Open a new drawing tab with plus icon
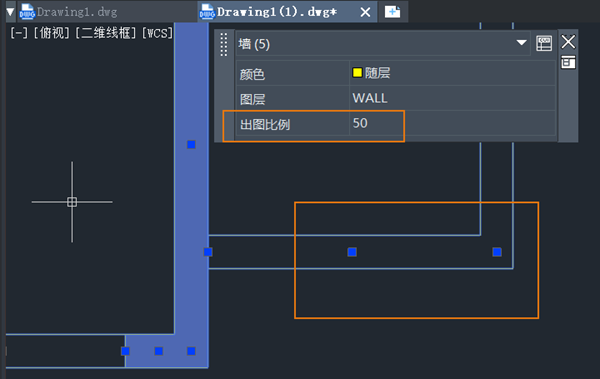This screenshot has width=600, height=379. (x=393, y=12)
